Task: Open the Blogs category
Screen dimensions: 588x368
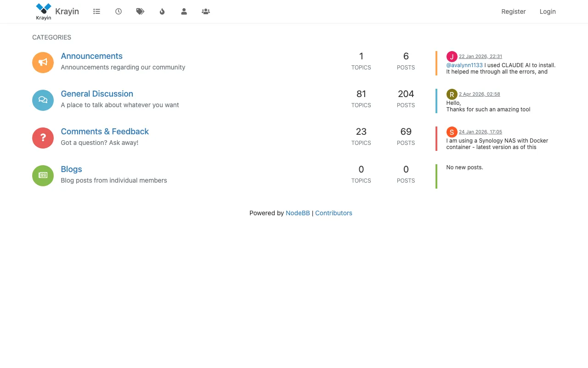Action: [71, 169]
